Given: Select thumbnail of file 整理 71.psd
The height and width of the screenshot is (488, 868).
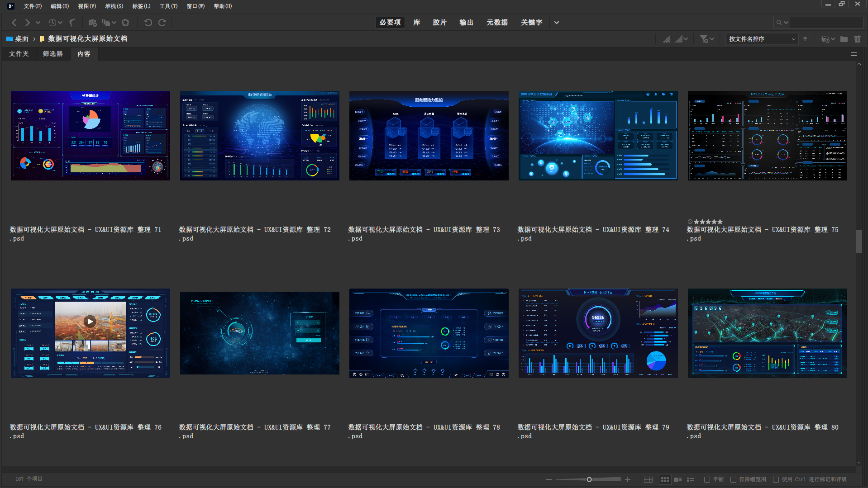Looking at the screenshot, I should point(91,136).
